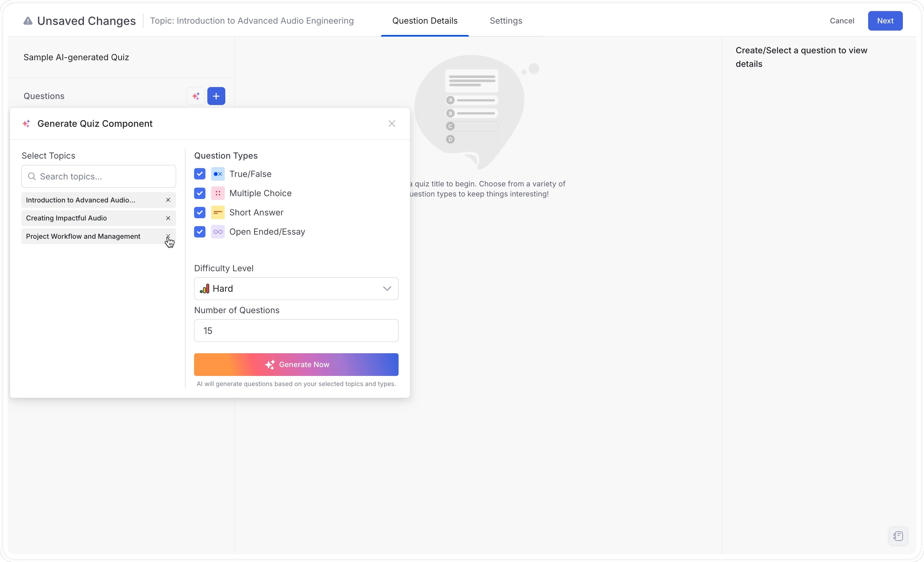Image resolution: width=924 pixels, height=562 pixels.
Task: Click the True/False type icon
Action: coord(218,174)
